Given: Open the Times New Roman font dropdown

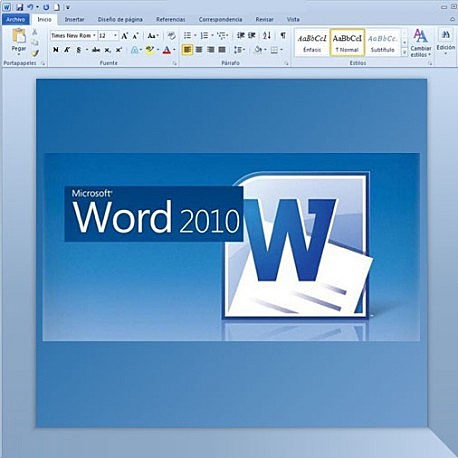Looking at the screenshot, I should (x=94, y=36).
